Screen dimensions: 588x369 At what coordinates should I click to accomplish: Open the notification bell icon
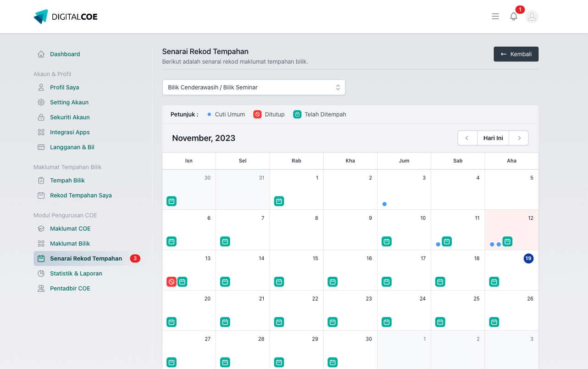point(514,17)
